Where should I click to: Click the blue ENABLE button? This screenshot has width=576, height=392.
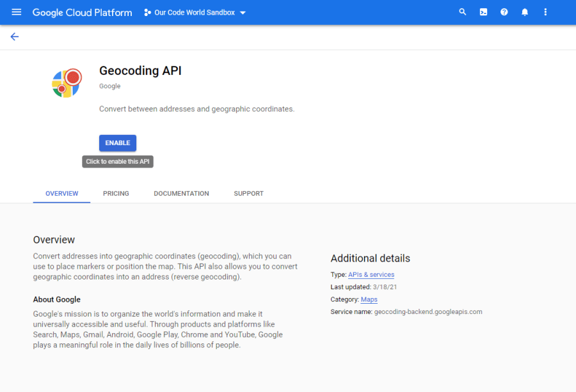tap(118, 143)
